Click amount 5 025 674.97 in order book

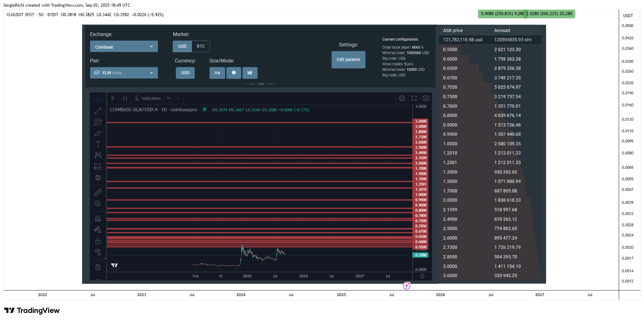click(x=507, y=87)
